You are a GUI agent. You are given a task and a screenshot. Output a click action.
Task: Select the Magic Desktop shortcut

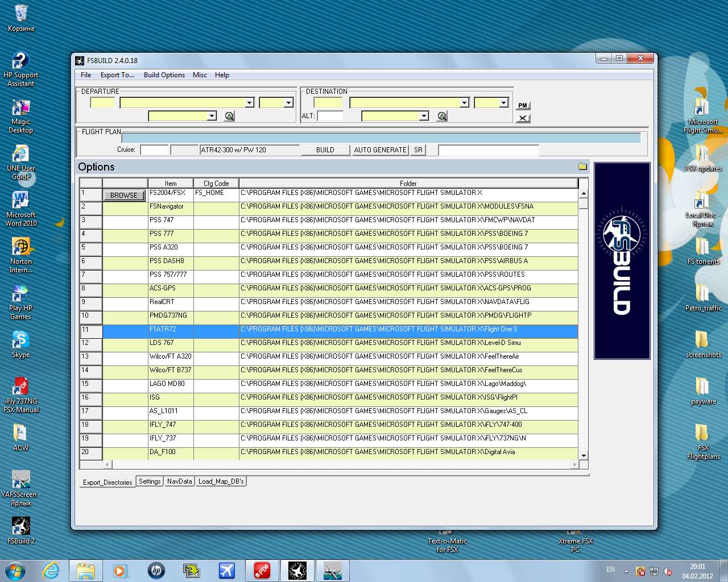[21, 117]
